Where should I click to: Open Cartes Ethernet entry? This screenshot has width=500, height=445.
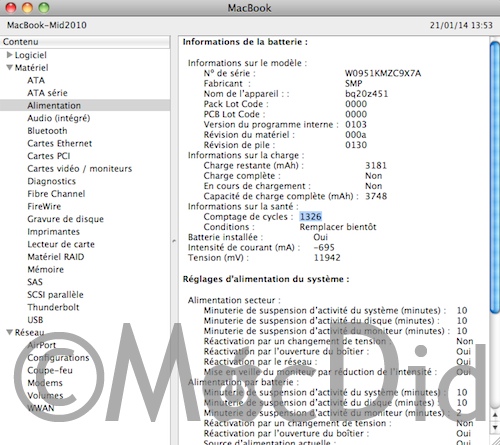click(x=60, y=143)
